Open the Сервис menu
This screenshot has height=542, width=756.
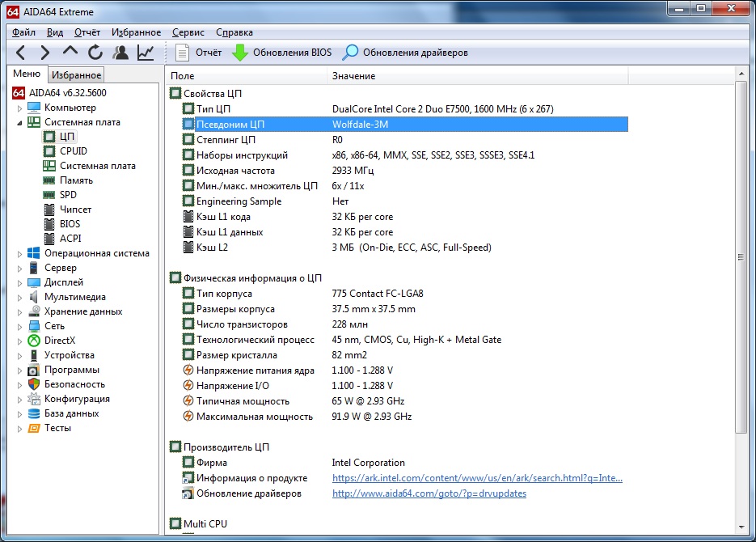188,32
